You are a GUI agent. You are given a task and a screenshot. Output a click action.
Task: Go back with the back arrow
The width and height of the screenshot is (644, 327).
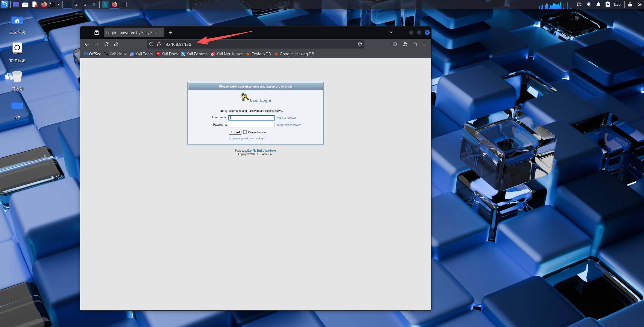click(x=87, y=44)
